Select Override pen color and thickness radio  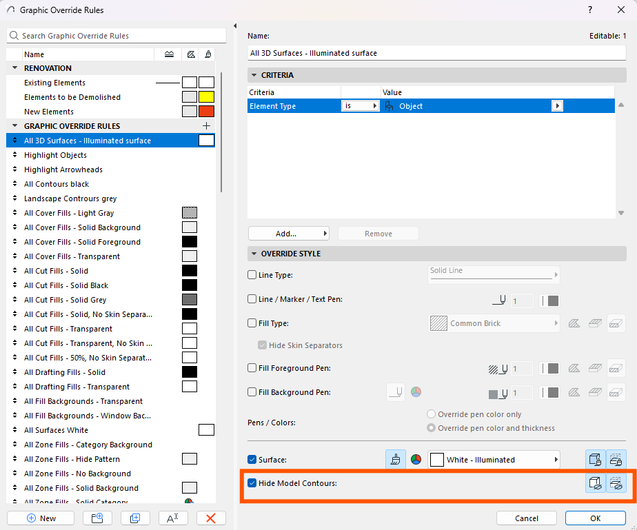431,428
